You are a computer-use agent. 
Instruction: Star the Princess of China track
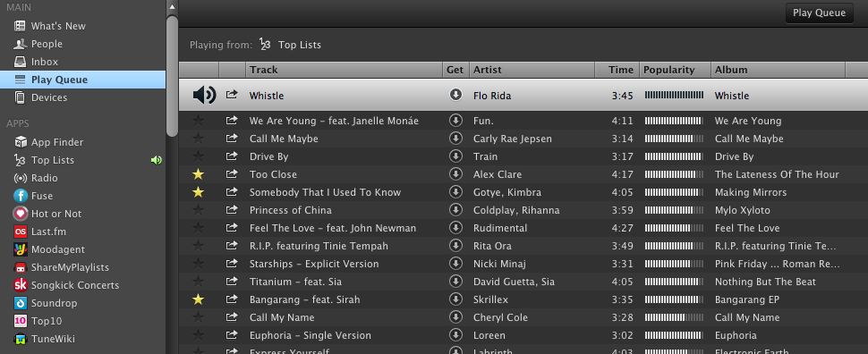(198, 210)
